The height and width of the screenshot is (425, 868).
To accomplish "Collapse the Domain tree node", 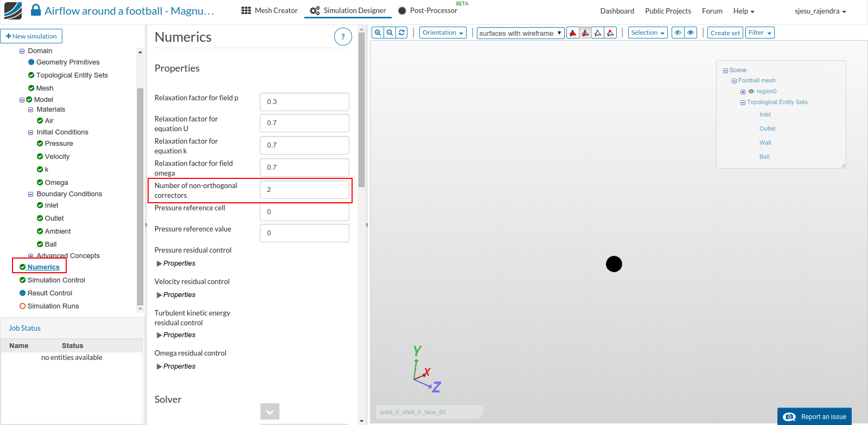I will [x=22, y=51].
